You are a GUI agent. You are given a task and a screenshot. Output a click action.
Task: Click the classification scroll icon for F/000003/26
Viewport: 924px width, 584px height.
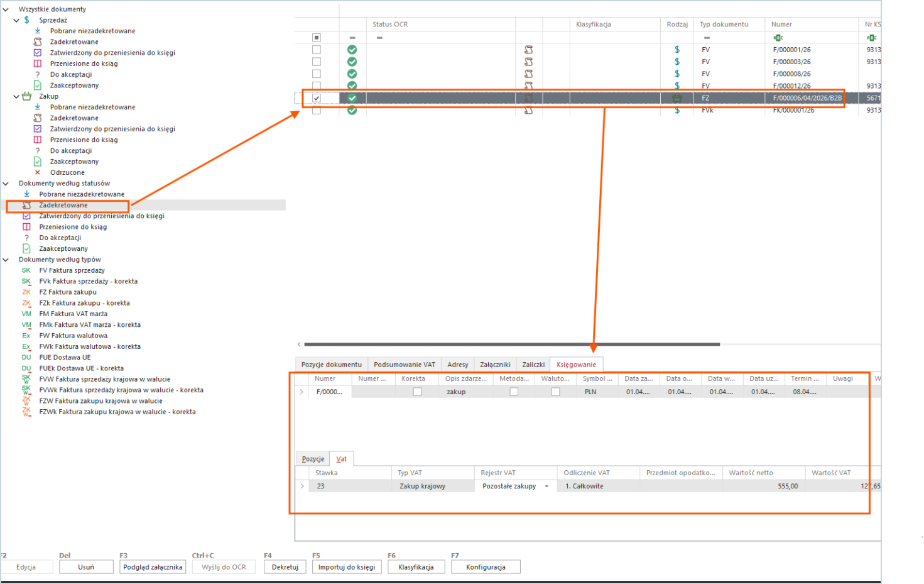[x=528, y=62]
